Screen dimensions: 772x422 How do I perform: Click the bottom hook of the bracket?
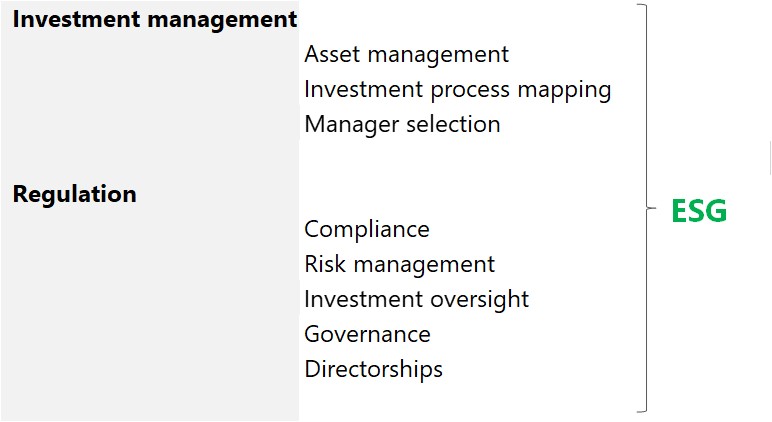click(642, 410)
